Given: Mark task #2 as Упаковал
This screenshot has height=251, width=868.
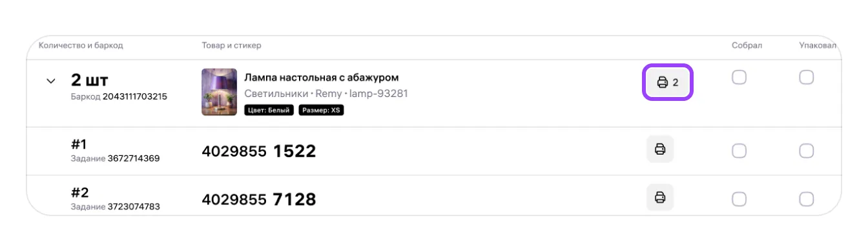Looking at the screenshot, I should click(x=806, y=199).
